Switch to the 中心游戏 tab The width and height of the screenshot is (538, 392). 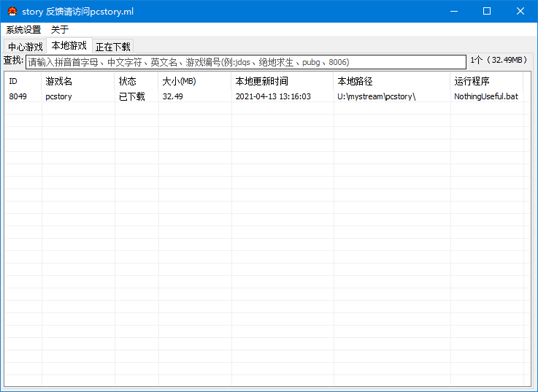pyautogui.click(x=26, y=47)
